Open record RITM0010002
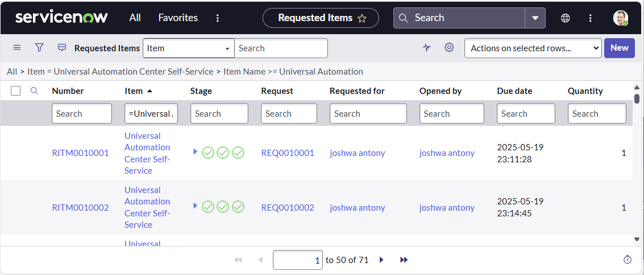 [81, 207]
